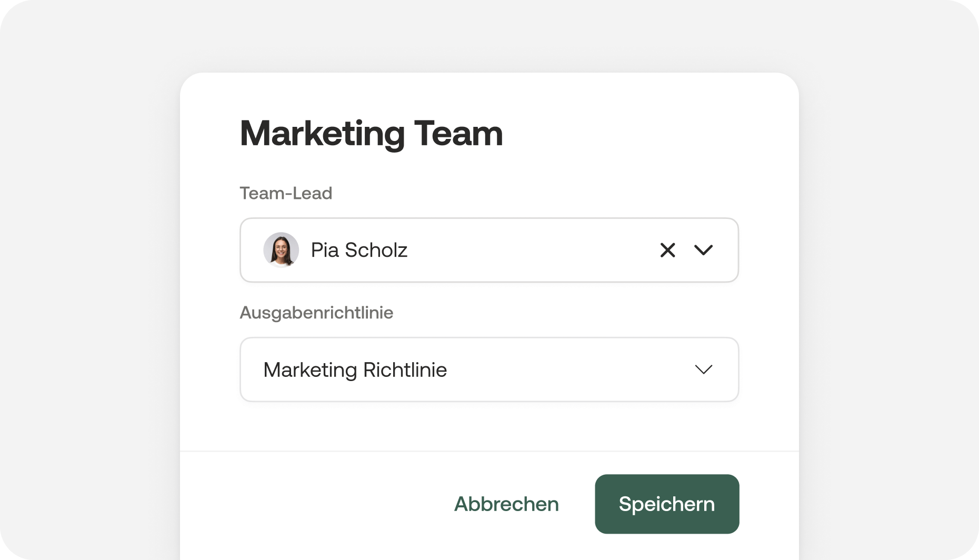Click the downward arrow in the Ausgabenrichtlinie field

point(704,369)
